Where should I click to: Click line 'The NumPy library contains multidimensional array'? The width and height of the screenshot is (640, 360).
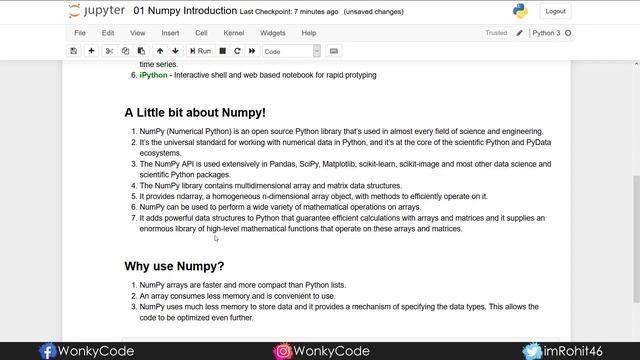271,186
